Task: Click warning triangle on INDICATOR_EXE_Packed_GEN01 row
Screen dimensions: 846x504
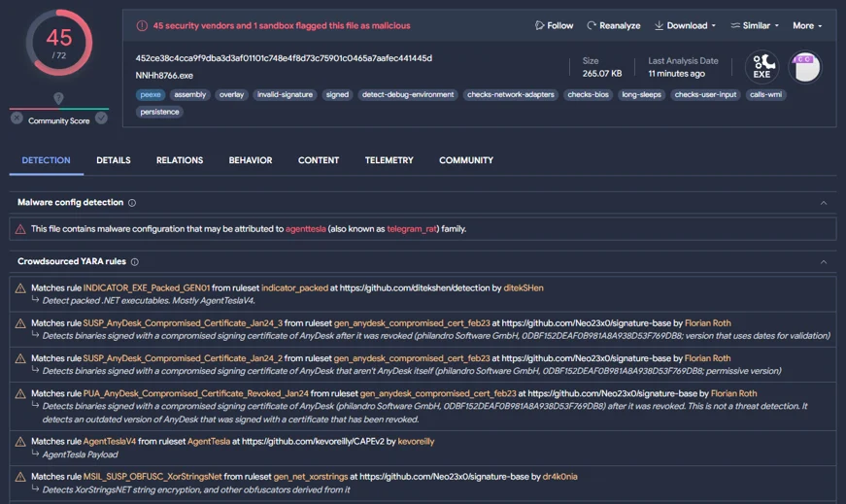Action: click(20, 288)
